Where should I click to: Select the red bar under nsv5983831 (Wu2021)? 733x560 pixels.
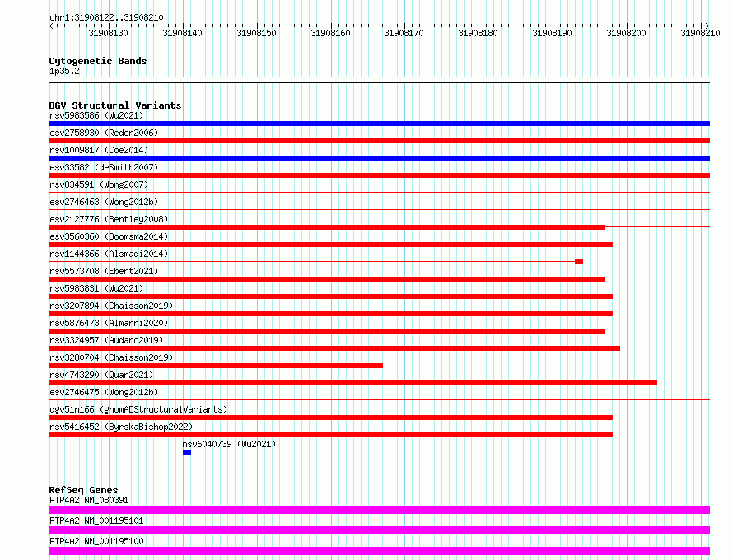click(330, 296)
